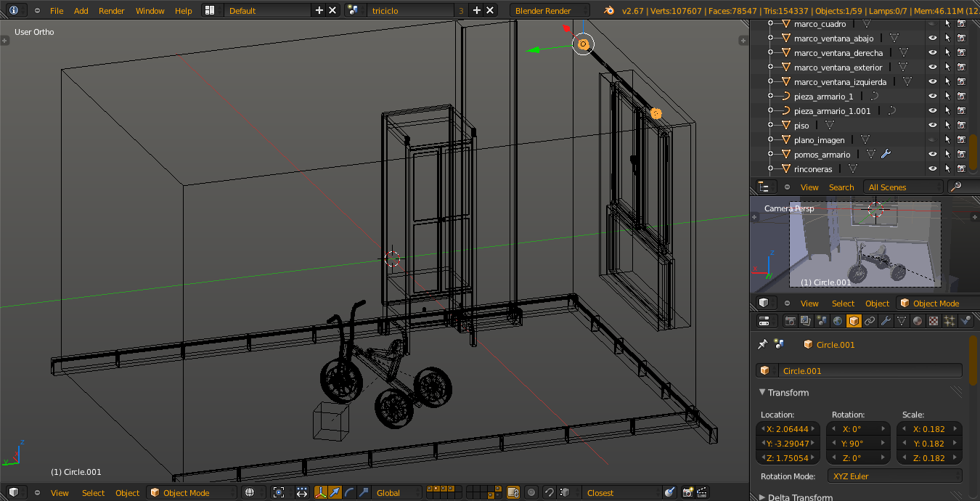Click modifier wrench icon on pomos_armario row

click(x=886, y=154)
